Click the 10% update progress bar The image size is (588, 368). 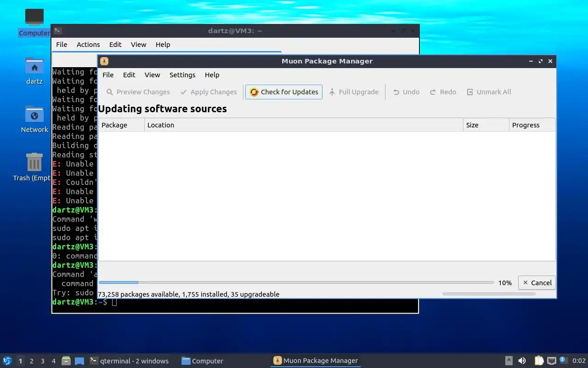(x=296, y=282)
